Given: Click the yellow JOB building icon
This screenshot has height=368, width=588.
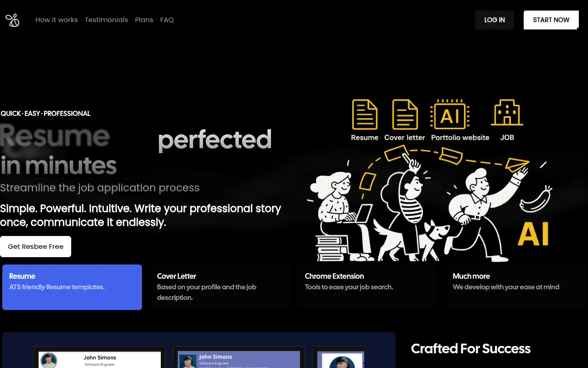Looking at the screenshot, I should click(507, 113).
